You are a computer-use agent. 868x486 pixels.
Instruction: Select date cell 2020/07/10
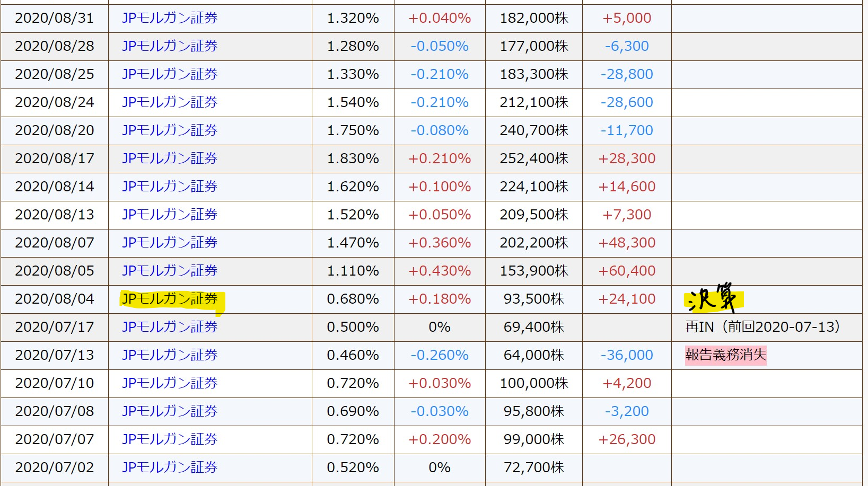55,383
